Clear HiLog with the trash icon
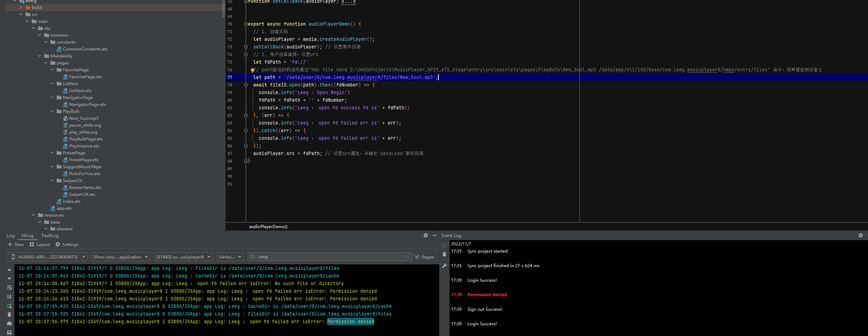 9,315
